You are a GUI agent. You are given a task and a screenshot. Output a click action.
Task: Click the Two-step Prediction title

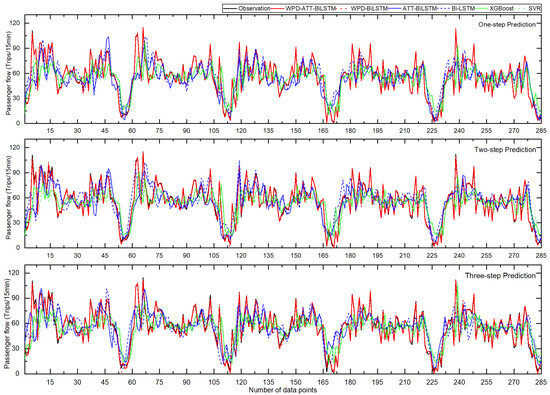tap(505, 149)
